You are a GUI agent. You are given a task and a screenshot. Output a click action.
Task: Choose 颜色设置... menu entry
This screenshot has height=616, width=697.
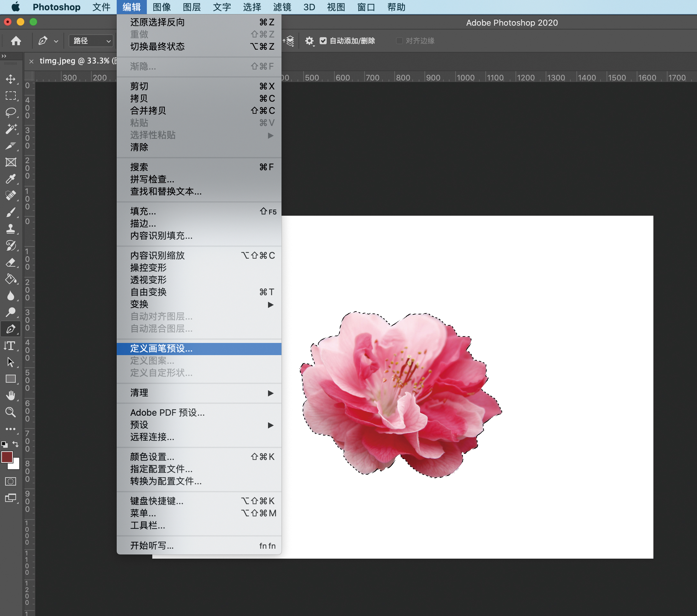pos(199,457)
